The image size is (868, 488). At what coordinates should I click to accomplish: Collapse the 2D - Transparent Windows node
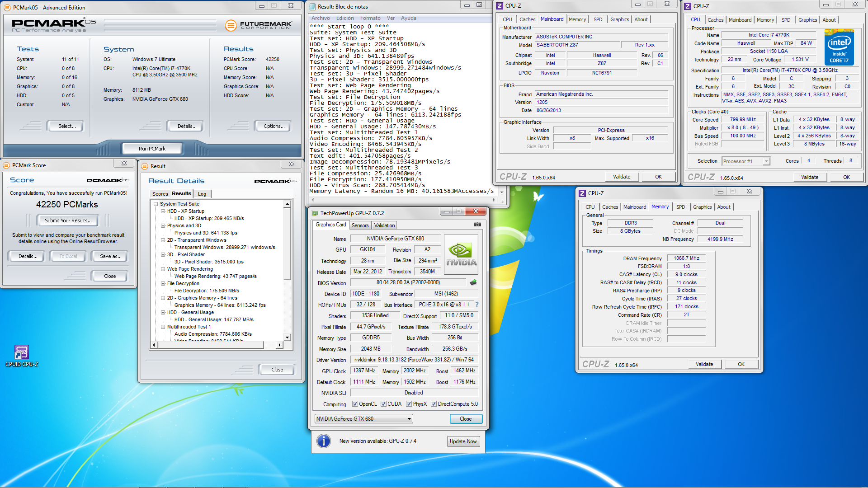click(163, 240)
